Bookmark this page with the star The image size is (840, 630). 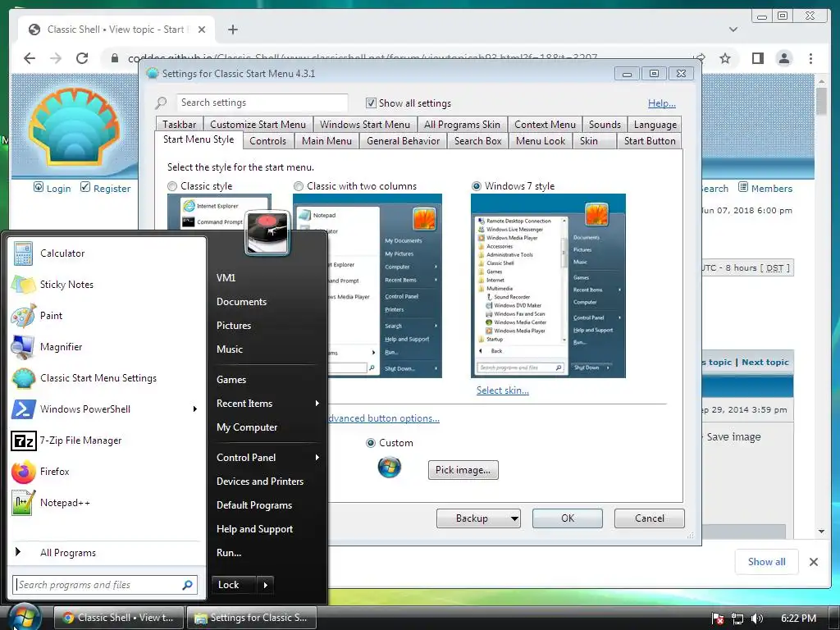[725, 58]
